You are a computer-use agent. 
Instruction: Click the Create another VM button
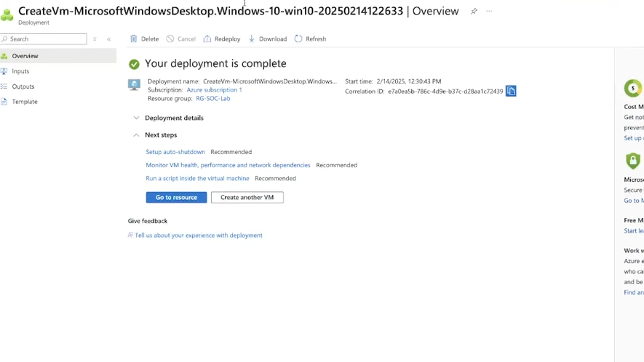click(x=247, y=198)
